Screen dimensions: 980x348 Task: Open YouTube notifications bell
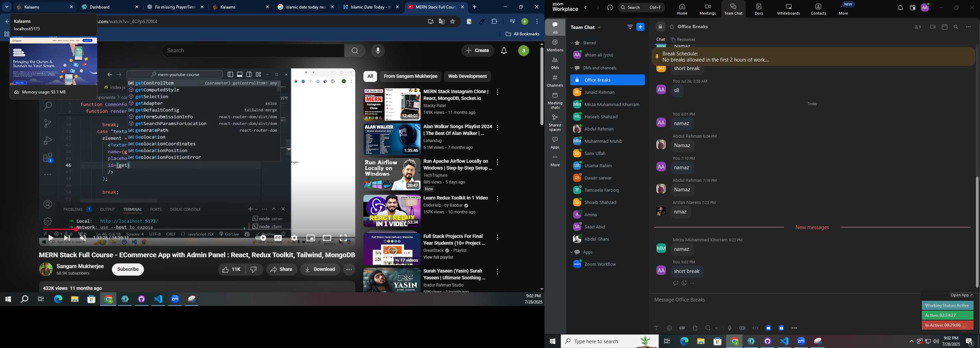(x=504, y=51)
